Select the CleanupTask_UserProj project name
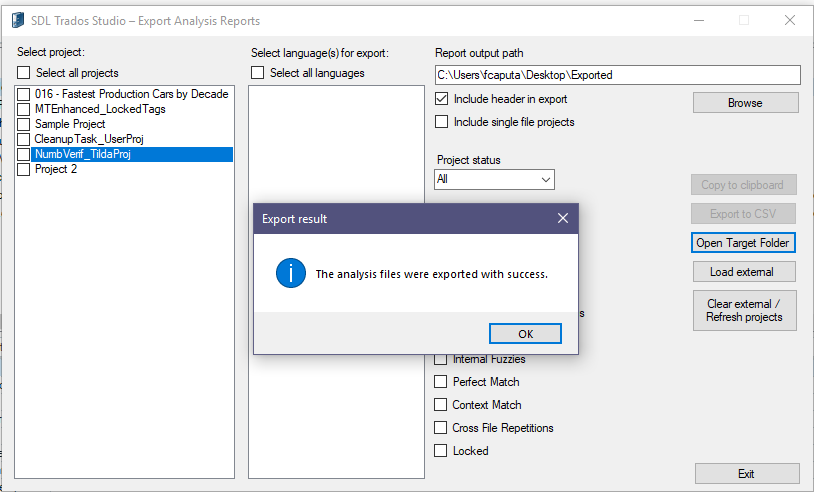The image size is (814, 492). tap(89, 139)
